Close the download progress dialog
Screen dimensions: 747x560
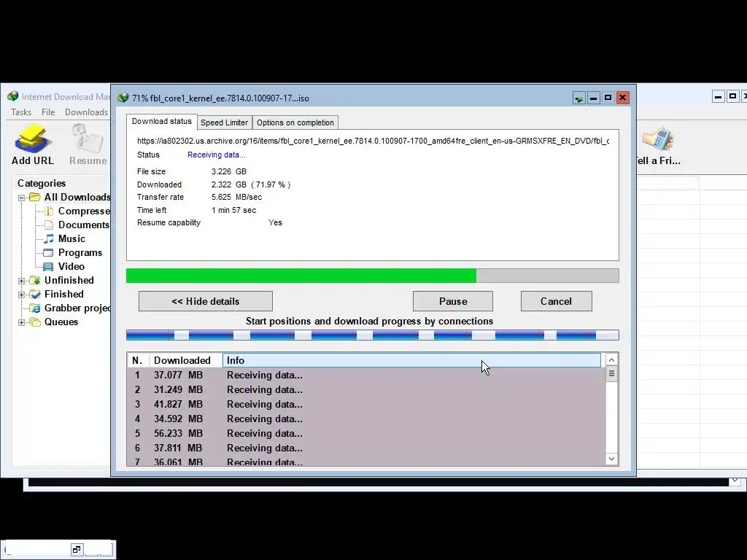click(x=623, y=98)
